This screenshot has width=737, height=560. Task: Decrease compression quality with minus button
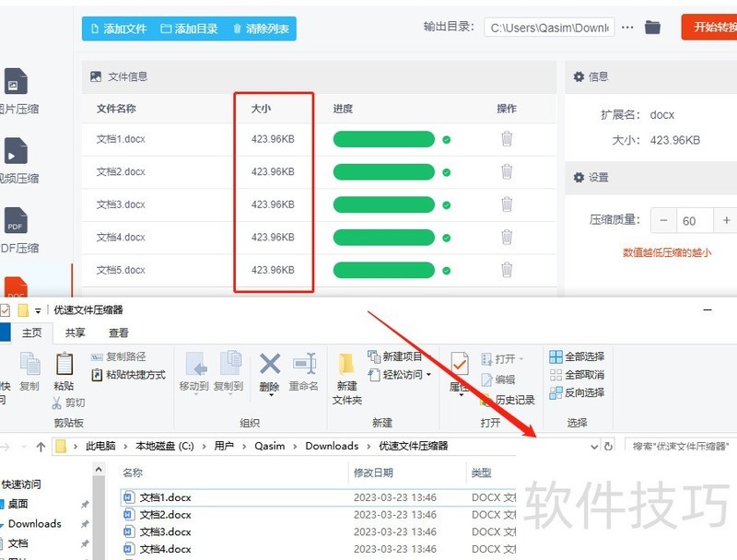pos(663,220)
